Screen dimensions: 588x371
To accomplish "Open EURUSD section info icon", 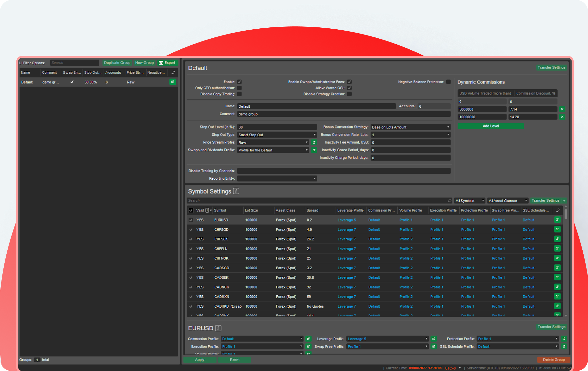I will (x=218, y=328).
